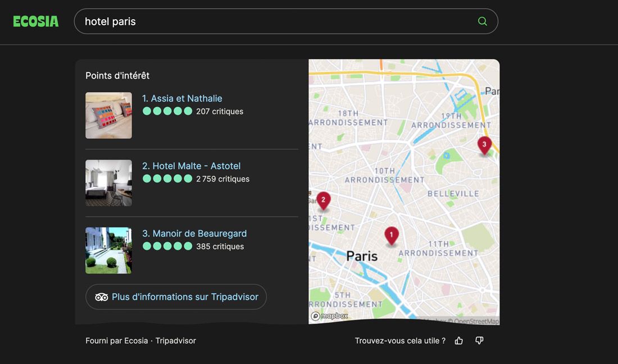
Task: Click the Assia et Nathalie cushion thumbnail
Action: coord(109,115)
